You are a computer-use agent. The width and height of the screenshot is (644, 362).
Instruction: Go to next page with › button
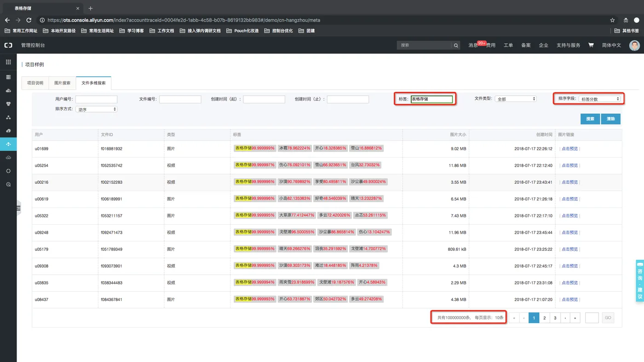pyautogui.click(x=565, y=317)
